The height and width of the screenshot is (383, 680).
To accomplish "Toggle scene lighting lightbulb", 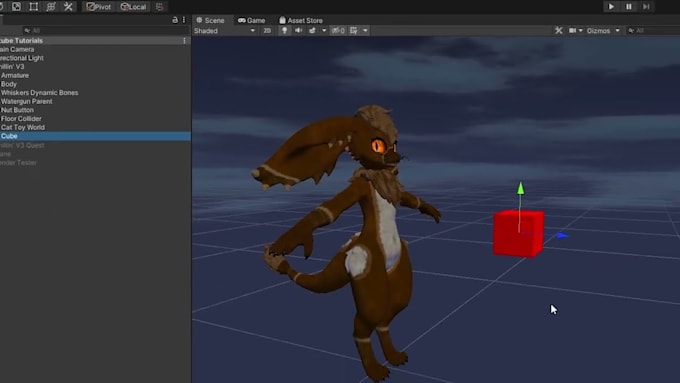I will coord(284,30).
